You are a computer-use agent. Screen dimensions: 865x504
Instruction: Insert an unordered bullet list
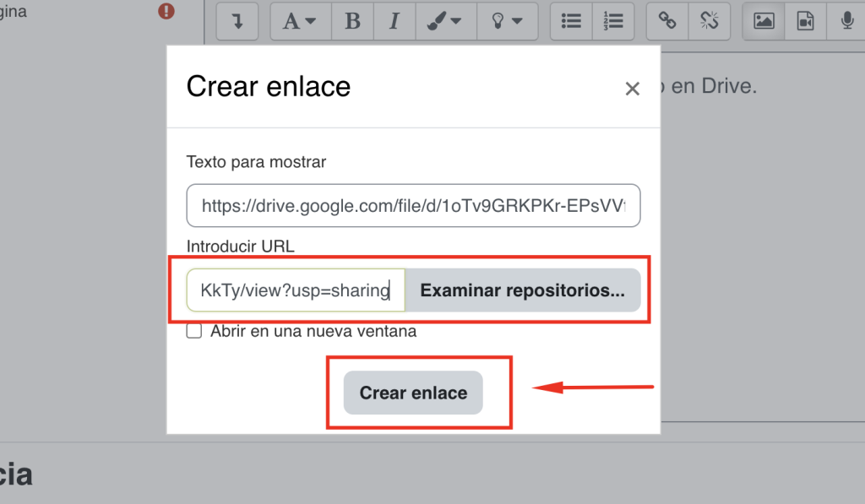pyautogui.click(x=571, y=21)
